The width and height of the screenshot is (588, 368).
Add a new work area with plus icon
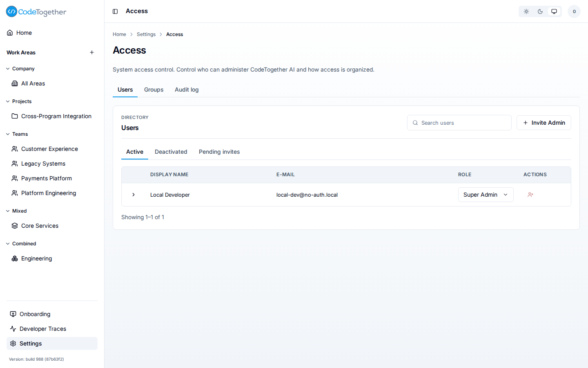tap(92, 52)
